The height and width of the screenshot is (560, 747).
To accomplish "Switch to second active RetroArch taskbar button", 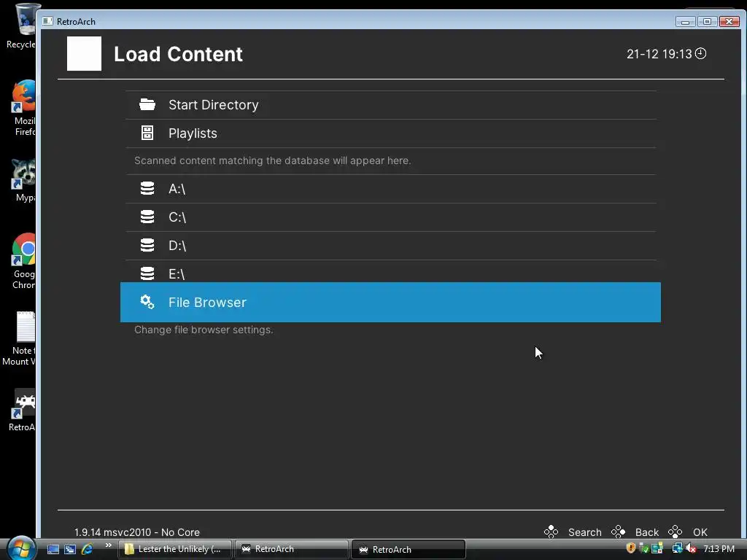I will pos(409,549).
